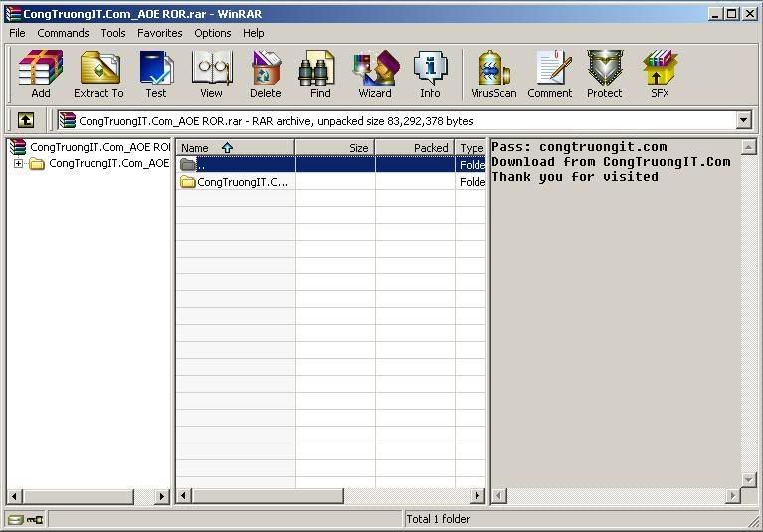The width and height of the screenshot is (763, 532).
Task: Click the key password icon in status bar
Action: (x=35, y=520)
